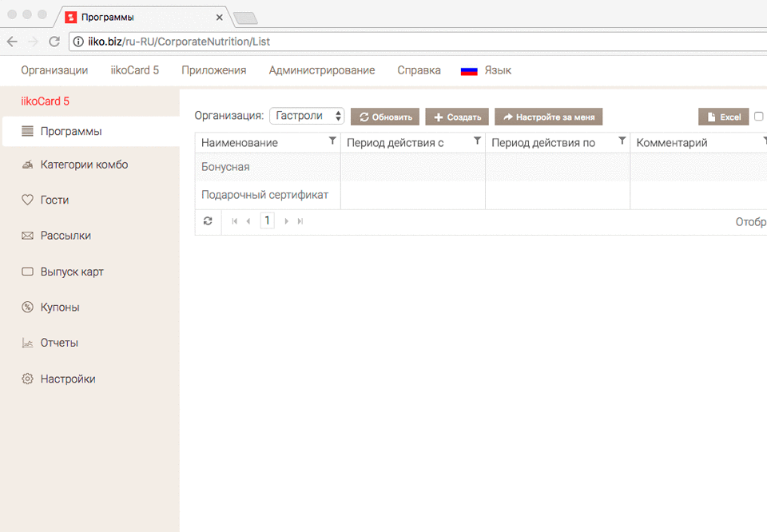
Task: Click the browser reload icon
Action: coord(54,42)
